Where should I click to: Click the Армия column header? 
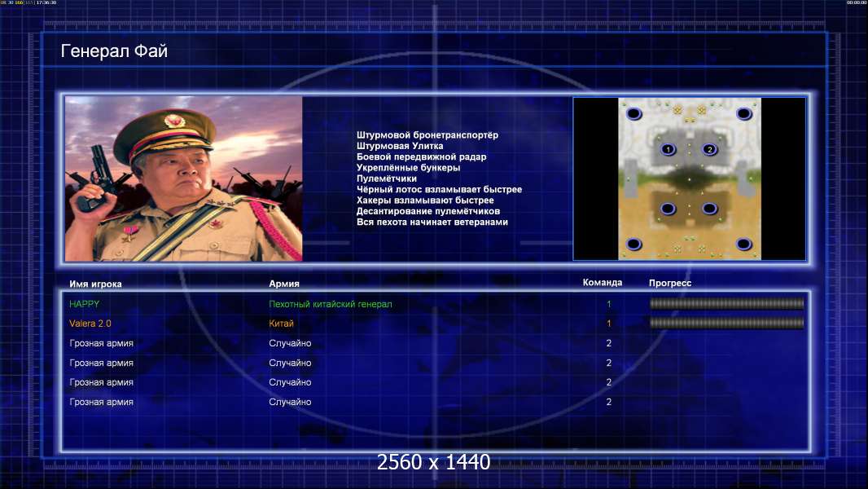coord(284,284)
